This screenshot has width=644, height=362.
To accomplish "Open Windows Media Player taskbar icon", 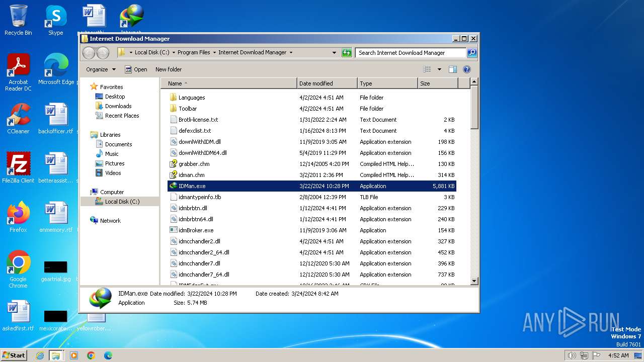I will pyautogui.click(x=74, y=355).
